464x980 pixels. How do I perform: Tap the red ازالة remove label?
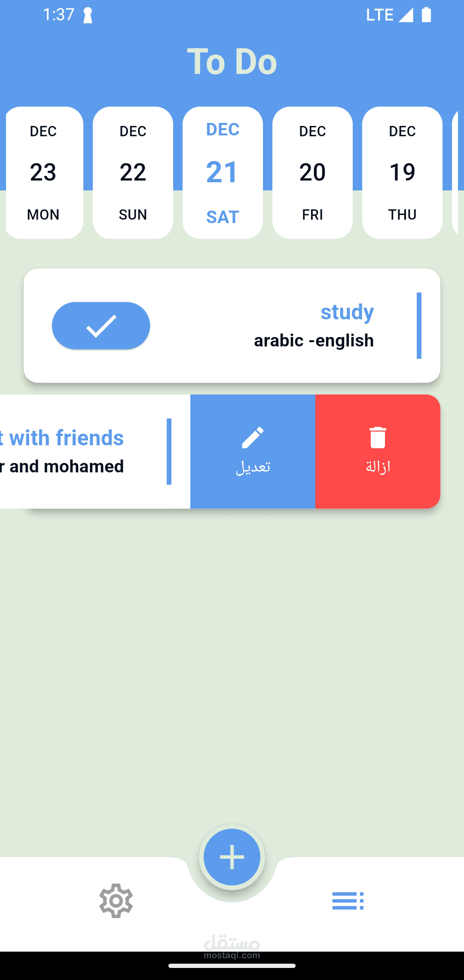(x=378, y=467)
